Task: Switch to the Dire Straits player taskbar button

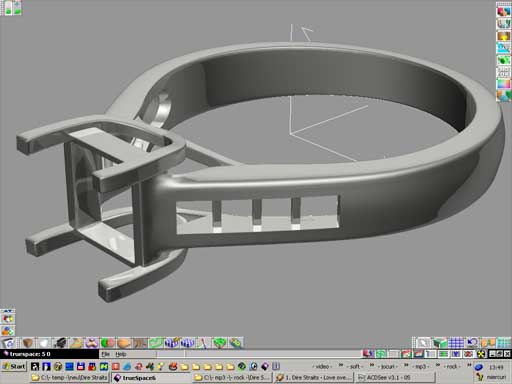Action: tap(314, 378)
